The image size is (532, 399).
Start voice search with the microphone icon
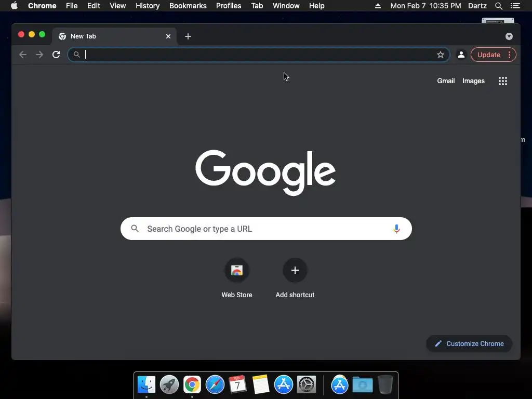(396, 229)
